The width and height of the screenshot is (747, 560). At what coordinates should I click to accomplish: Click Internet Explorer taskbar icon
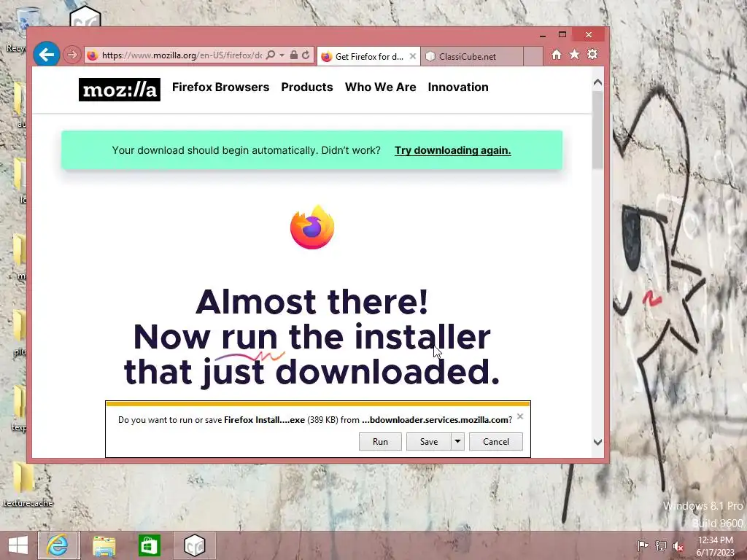pyautogui.click(x=57, y=545)
